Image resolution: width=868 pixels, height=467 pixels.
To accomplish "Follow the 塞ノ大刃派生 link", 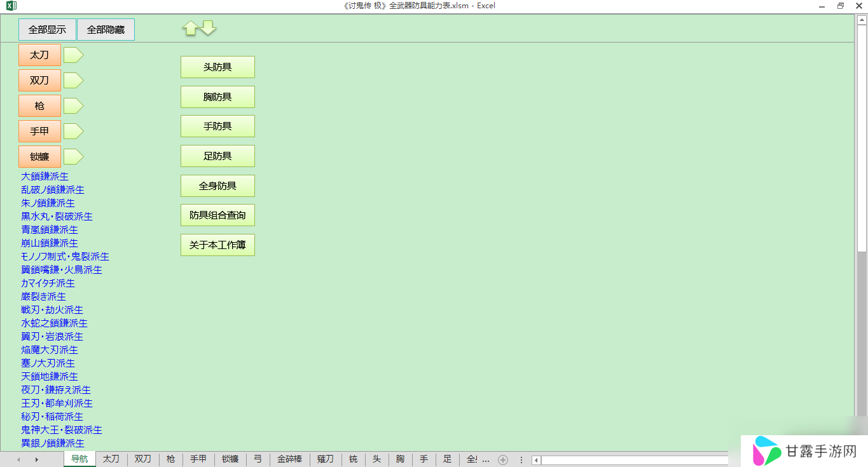I will (x=48, y=363).
